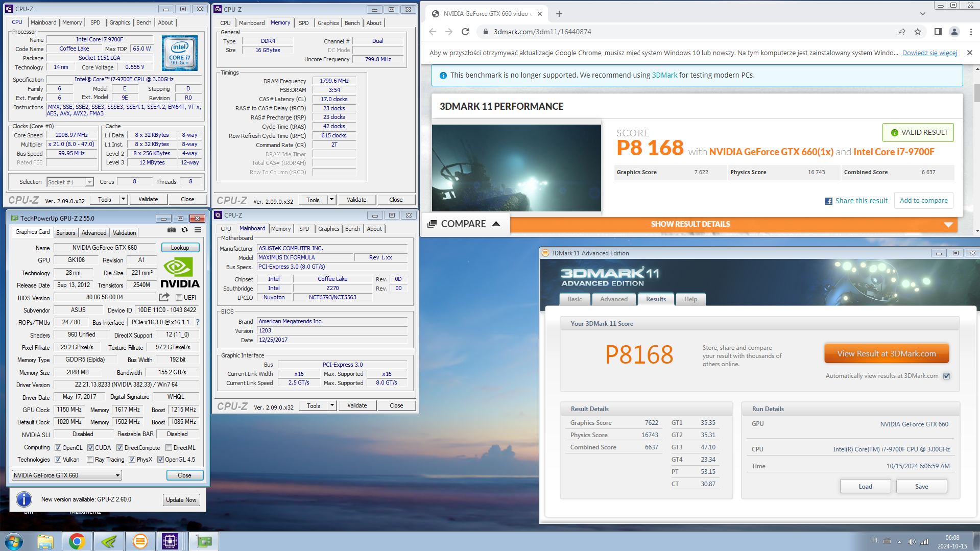Click the volume speaker tray icon
The height and width of the screenshot is (551, 980).
[912, 542]
